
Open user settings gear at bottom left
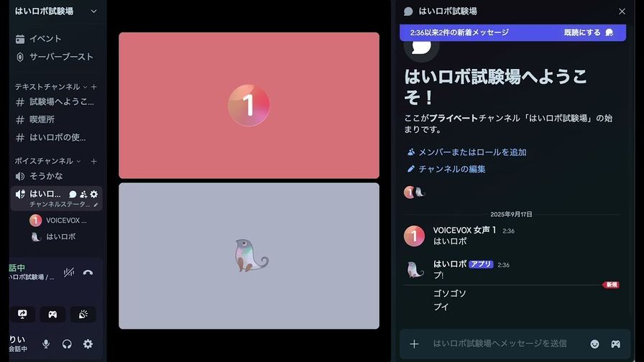click(x=88, y=344)
